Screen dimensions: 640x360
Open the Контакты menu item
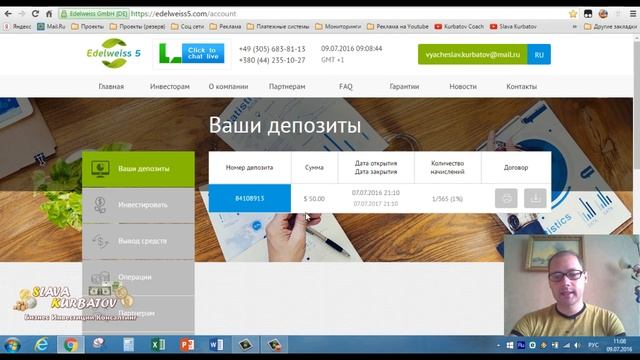[x=521, y=87]
